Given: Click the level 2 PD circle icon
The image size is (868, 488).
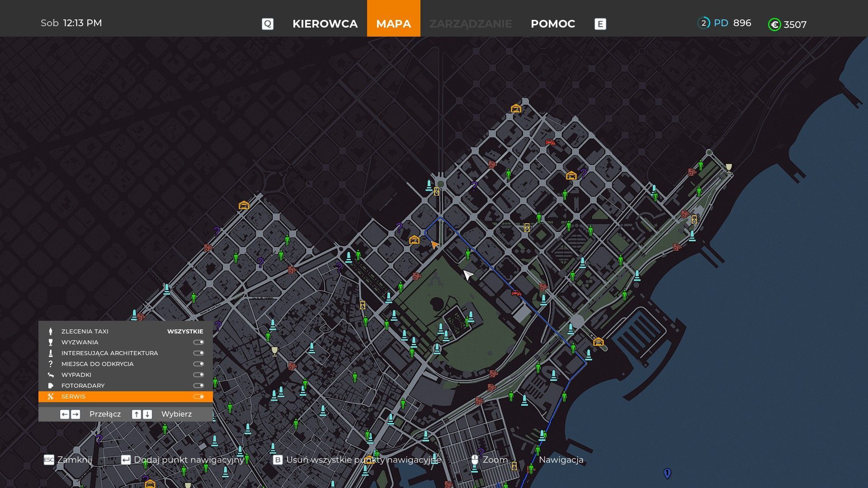Looking at the screenshot, I should (703, 23).
